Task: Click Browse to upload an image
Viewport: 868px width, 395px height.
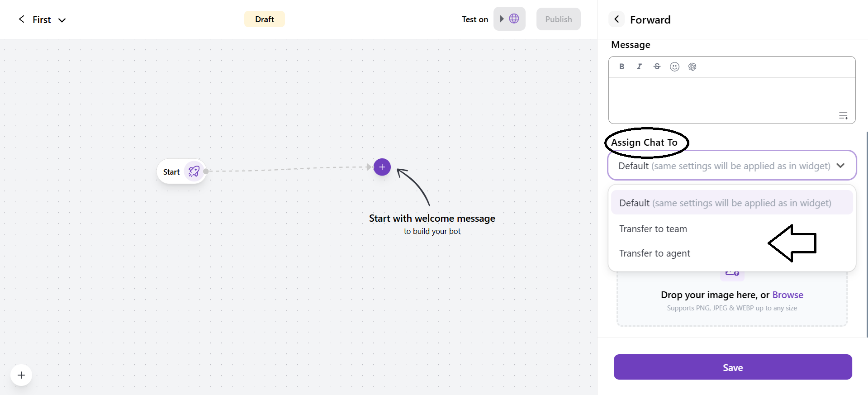Action: click(787, 295)
